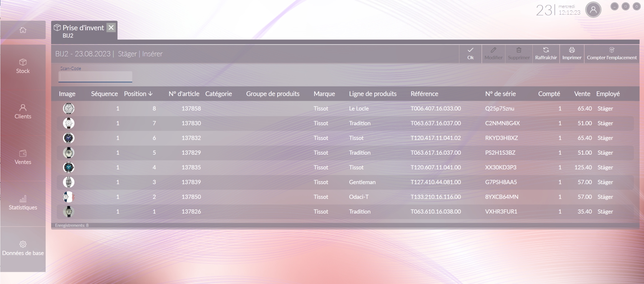Image resolution: width=644 pixels, height=284 pixels.
Task: Open the user profile avatar icon
Action: [x=593, y=10]
